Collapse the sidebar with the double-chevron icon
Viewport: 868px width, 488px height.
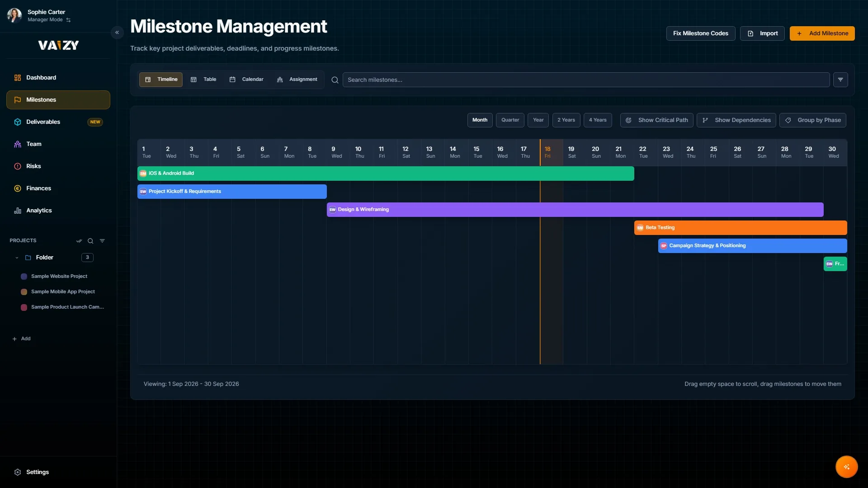pos(117,33)
